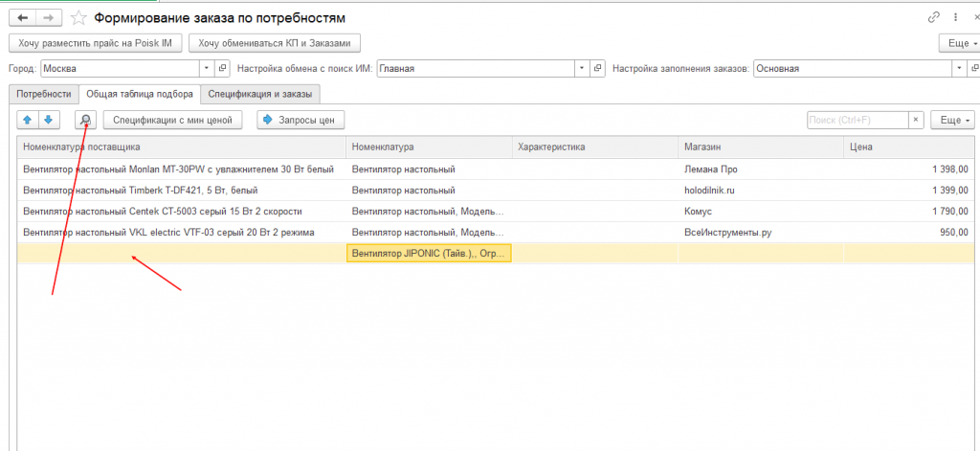Click the price 1 790,00
The height and width of the screenshot is (451, 980).
[x=909, y=212]
